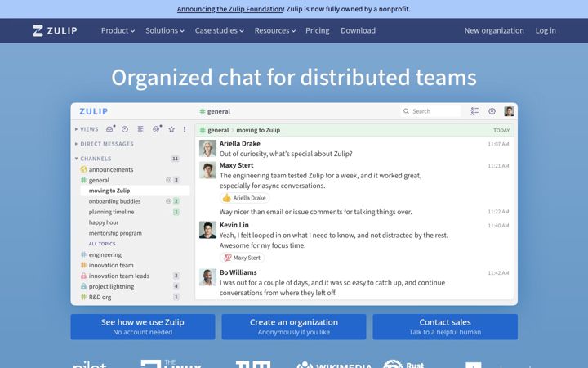This screenshot has height=368, width=588.
Task: Collapse the CHANNELS section
Action: pos(92,159)
